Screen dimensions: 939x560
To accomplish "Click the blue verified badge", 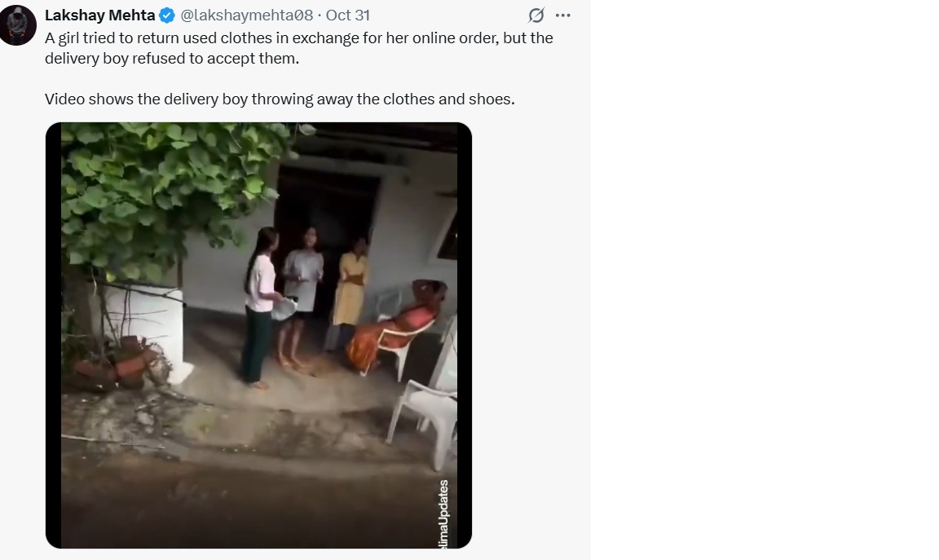I will tap(167, 15).
